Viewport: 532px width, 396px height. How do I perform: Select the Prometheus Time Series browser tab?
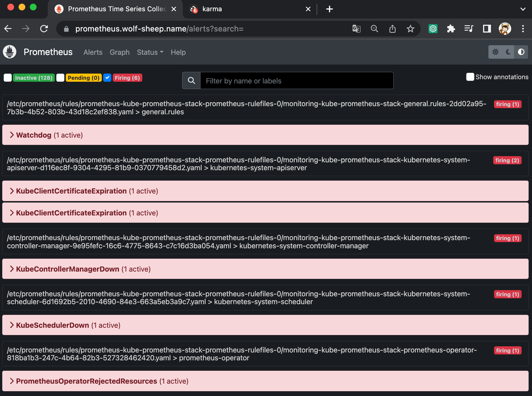coord(115,9)
